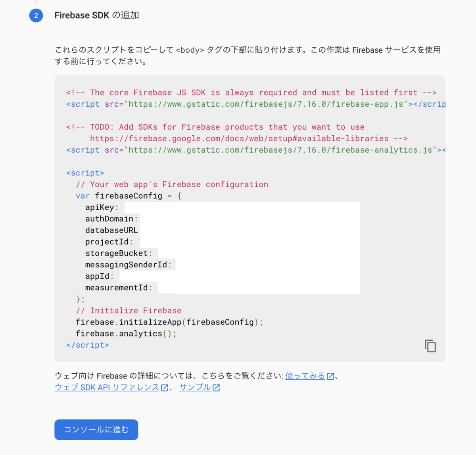Click the Your web app's Firebase configuration comment

[x=172, y=184]
